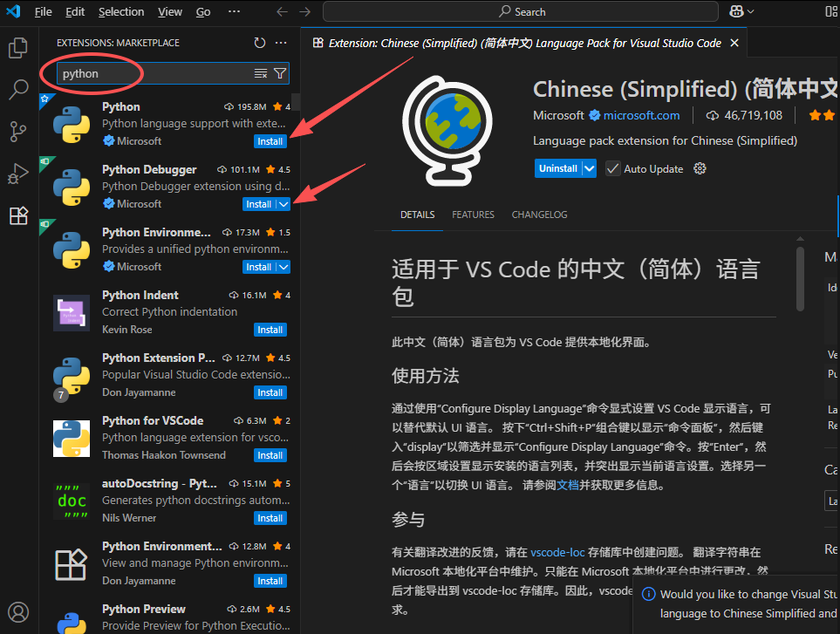This screenshot has height=634, width=840.
Task: Open the microsoft.com publisher link
Action: pos(641,115)
